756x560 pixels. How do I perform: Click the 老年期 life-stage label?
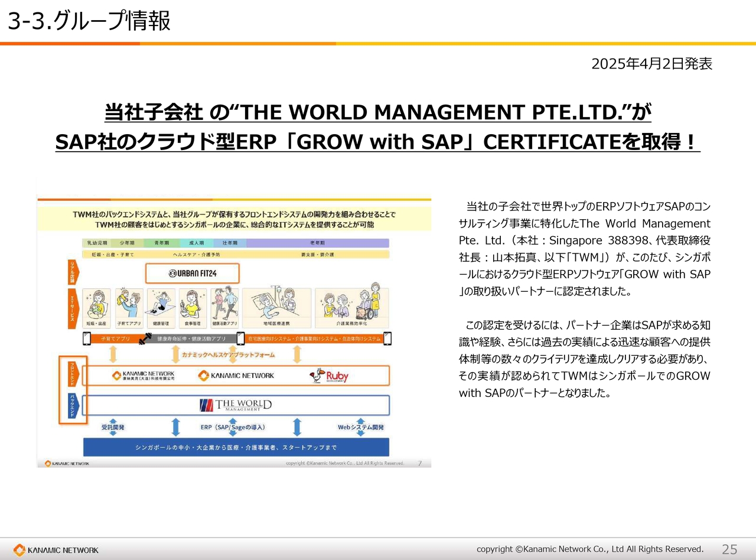pos(318,243)
